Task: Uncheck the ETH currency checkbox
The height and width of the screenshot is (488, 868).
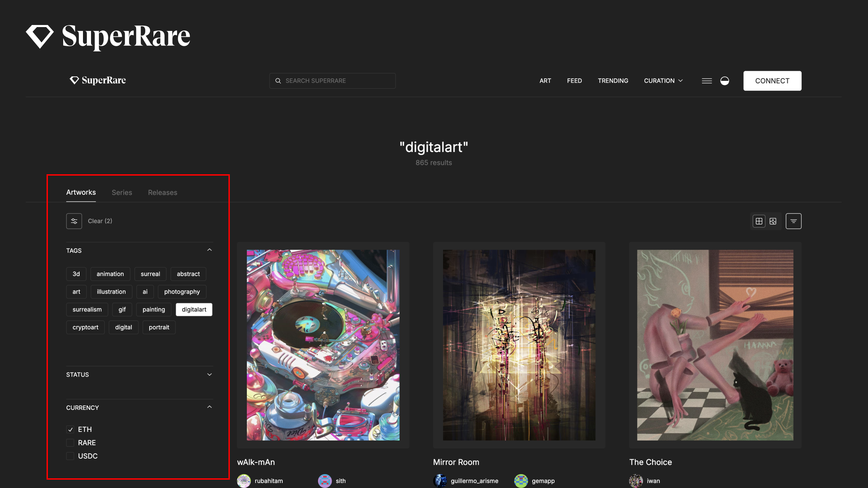Action: click(x=70, y=430)
